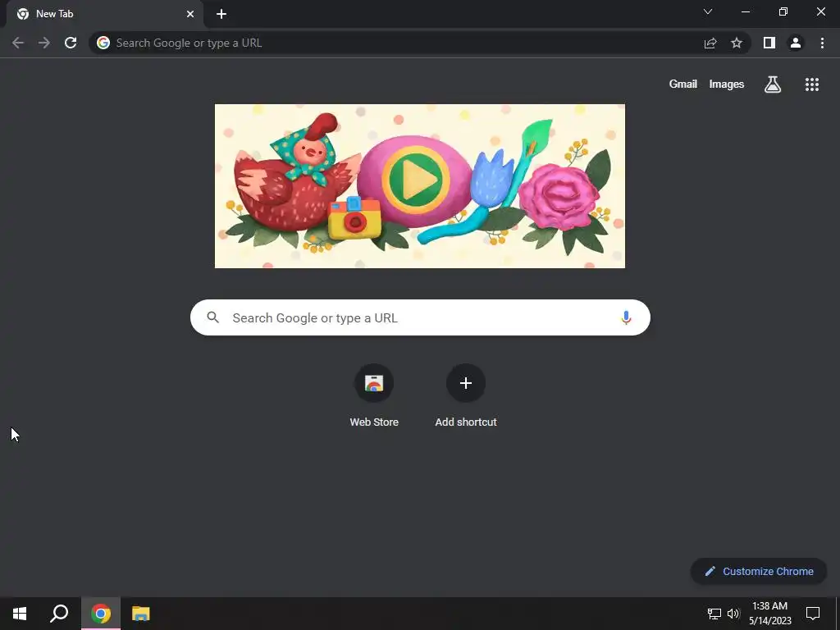
Task: Open Windows taskbar search
Action: coord(59,614)
